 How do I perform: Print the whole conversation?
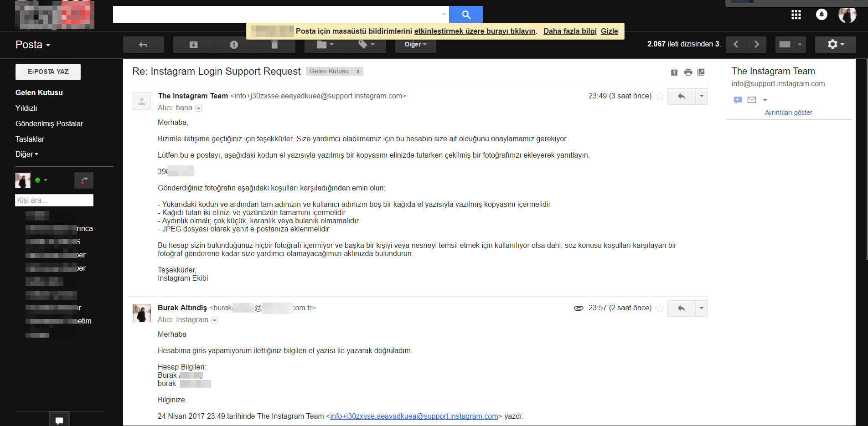[x=688, y=72]
